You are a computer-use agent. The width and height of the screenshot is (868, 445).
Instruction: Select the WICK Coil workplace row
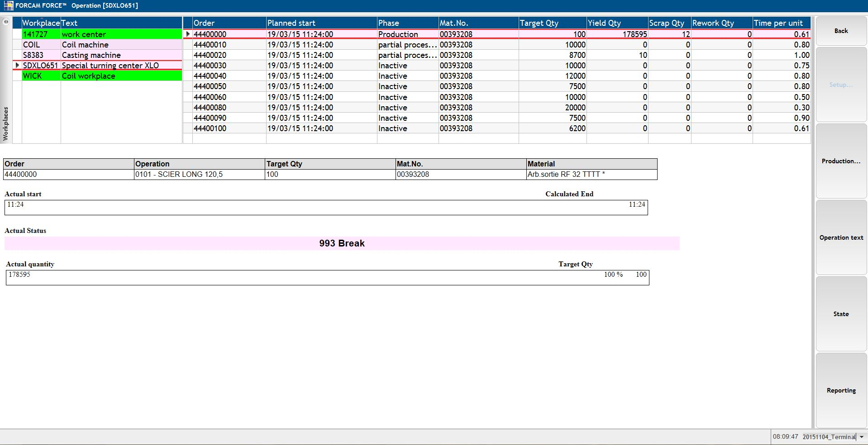pyautogui.click(x=102, y=76)
